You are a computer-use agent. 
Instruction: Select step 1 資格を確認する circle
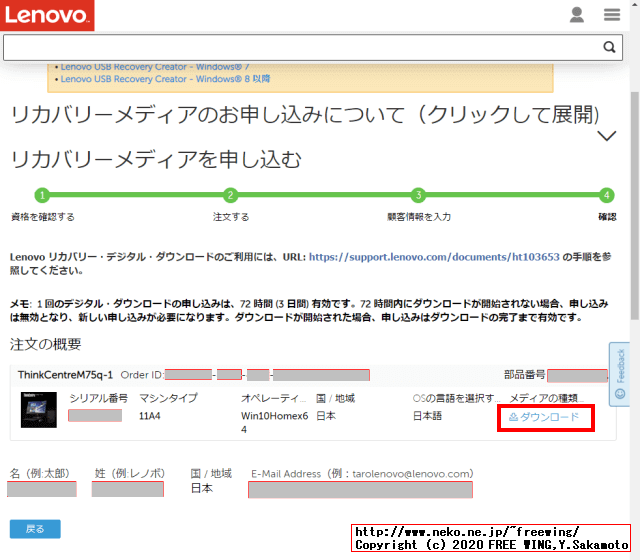pos(42,195)
